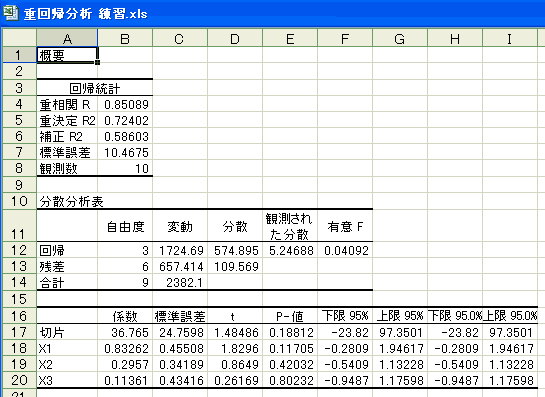Select column A header
This screenshot has height=397, width=545.
pos(67,38)
